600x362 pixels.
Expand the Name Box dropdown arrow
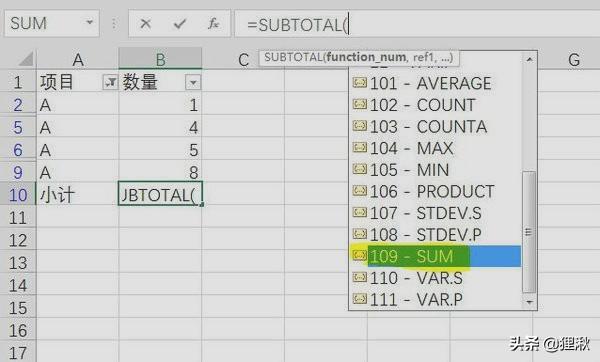click(x=90, y=23)
